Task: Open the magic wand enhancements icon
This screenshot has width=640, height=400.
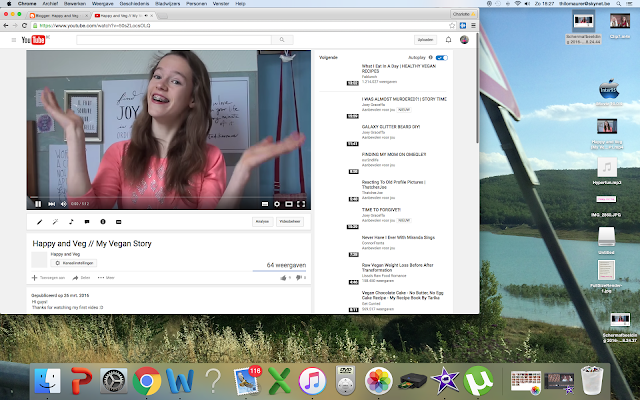Action: pos(55,222)
